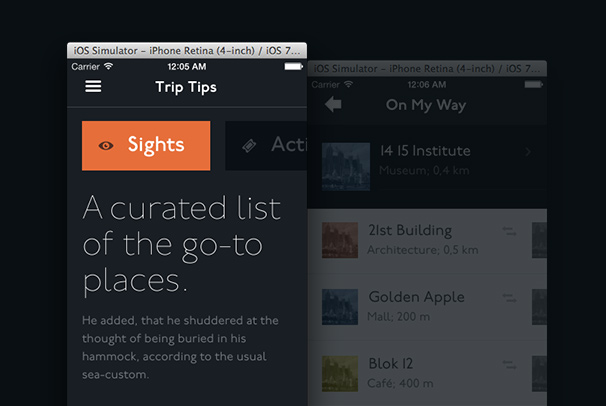Open the 2Ist Building thumbnail image

(x=340, y=239)
